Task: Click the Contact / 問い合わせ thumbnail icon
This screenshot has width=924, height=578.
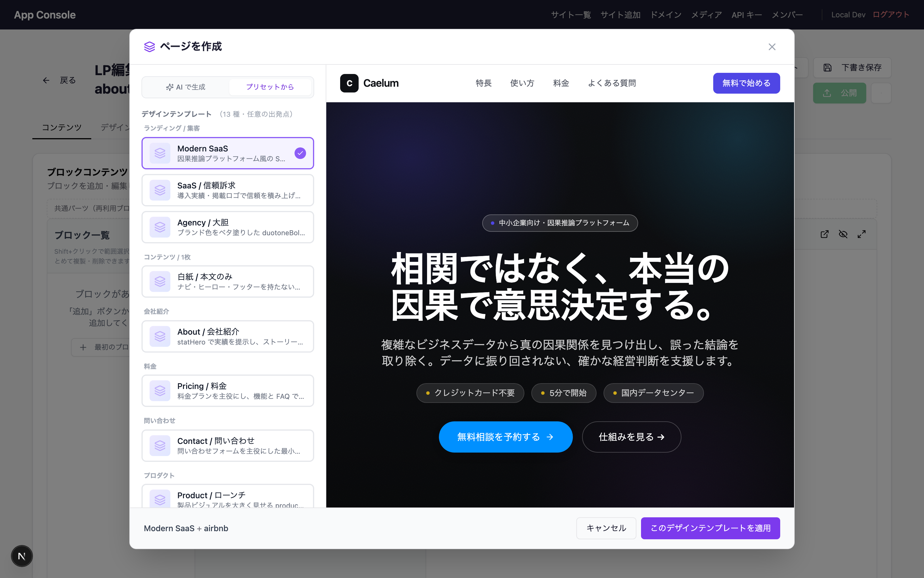Action: pos(160,446)
